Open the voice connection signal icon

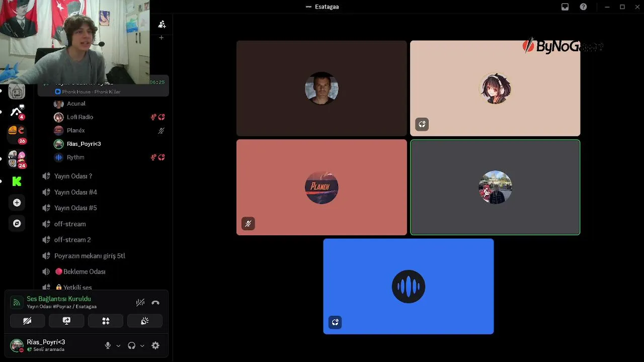(17, 302)
